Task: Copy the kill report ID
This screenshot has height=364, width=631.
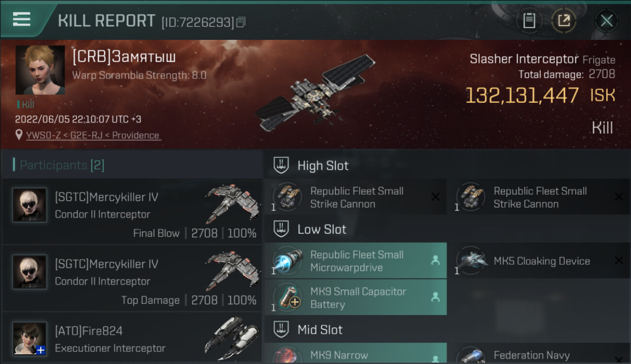Action: tap(241, 22)
